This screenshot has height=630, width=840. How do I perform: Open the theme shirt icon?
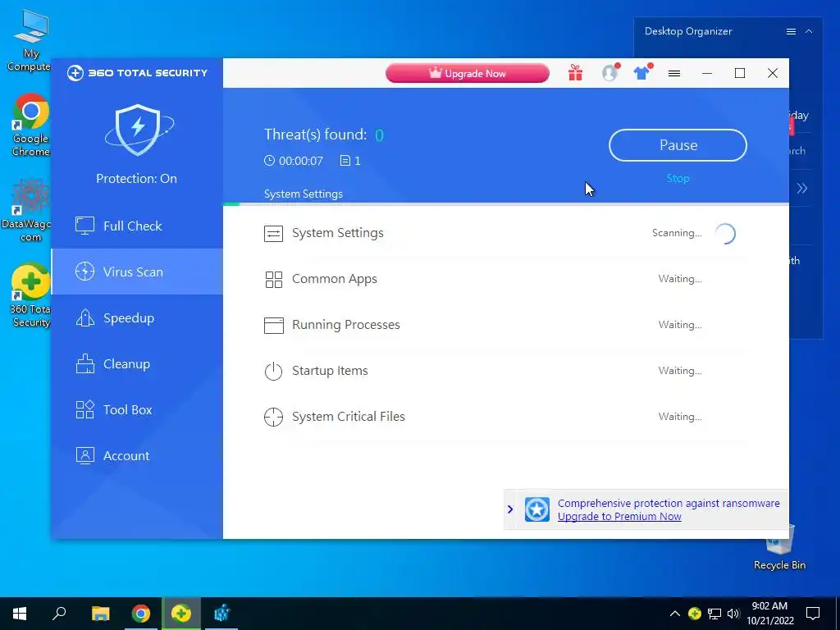pyautogui.click(x=641, y=73)
